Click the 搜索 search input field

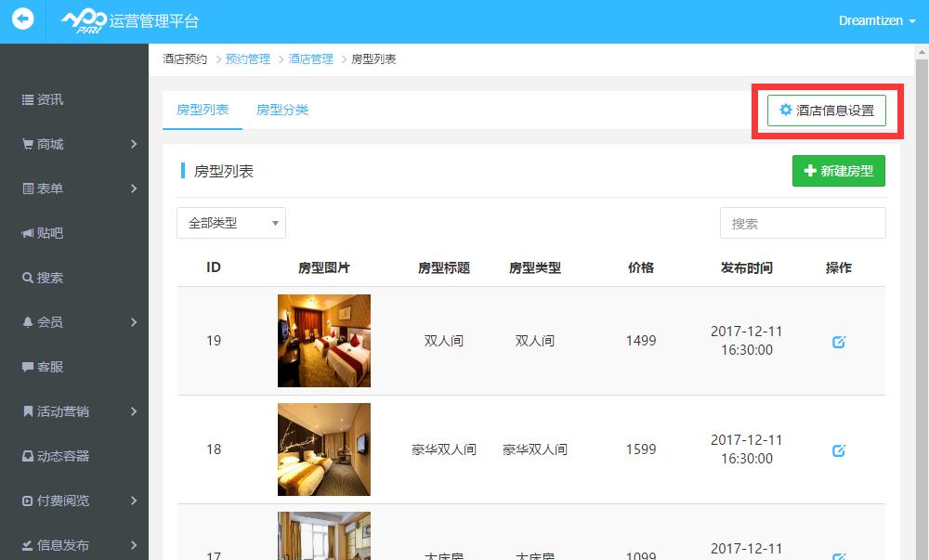click(x=803, y=223)
